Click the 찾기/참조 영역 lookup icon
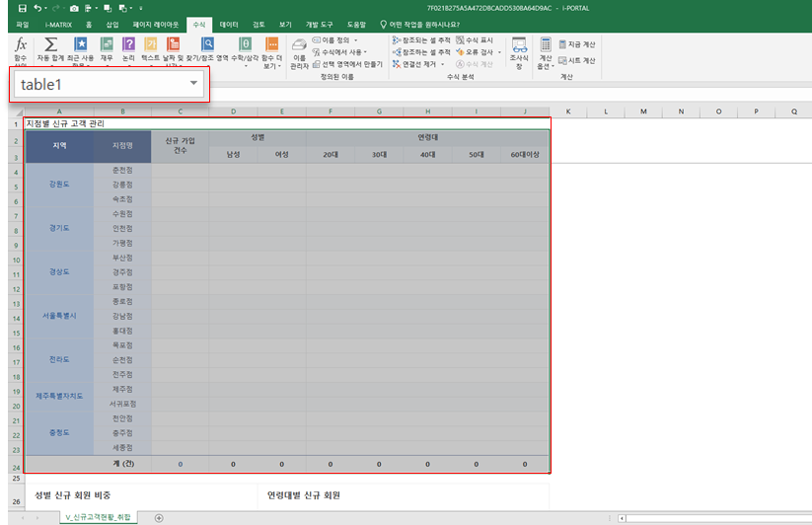The height and width of the screenshot is (525, 812). pyautogui.click(x=207, y=44)
